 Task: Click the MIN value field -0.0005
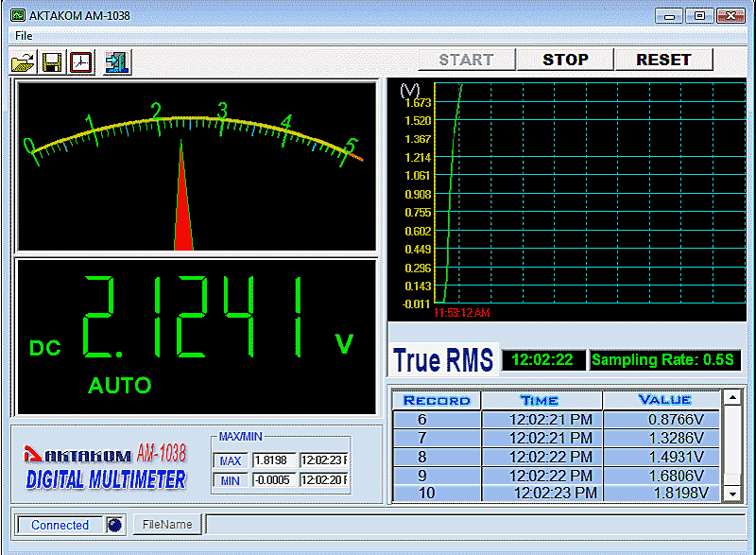point(273,480)
